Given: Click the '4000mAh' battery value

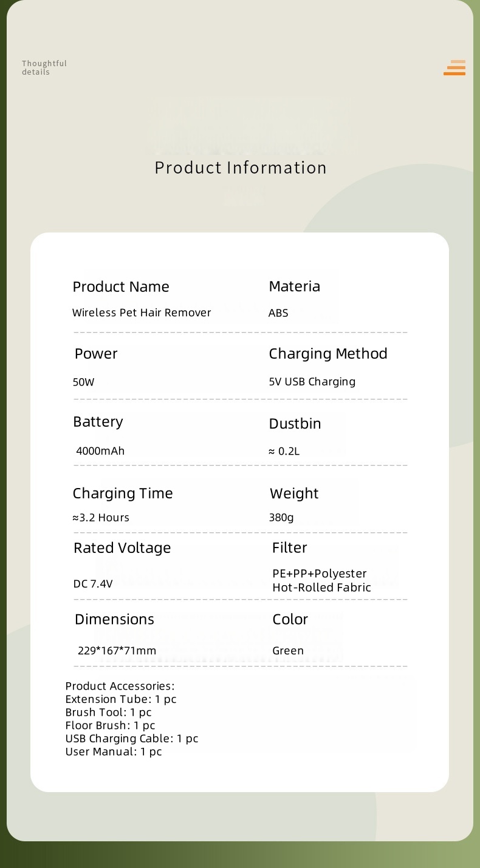Looking at the screenshot, I should [x=100, y=451].
